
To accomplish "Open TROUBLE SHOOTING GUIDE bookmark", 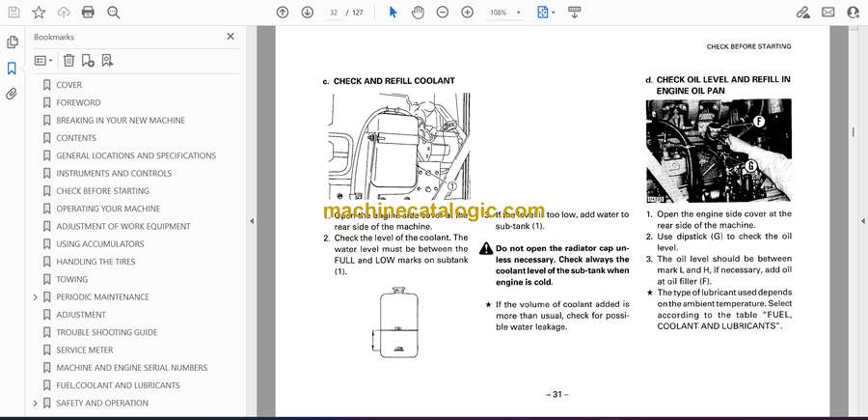I will [x=106, y=332].
